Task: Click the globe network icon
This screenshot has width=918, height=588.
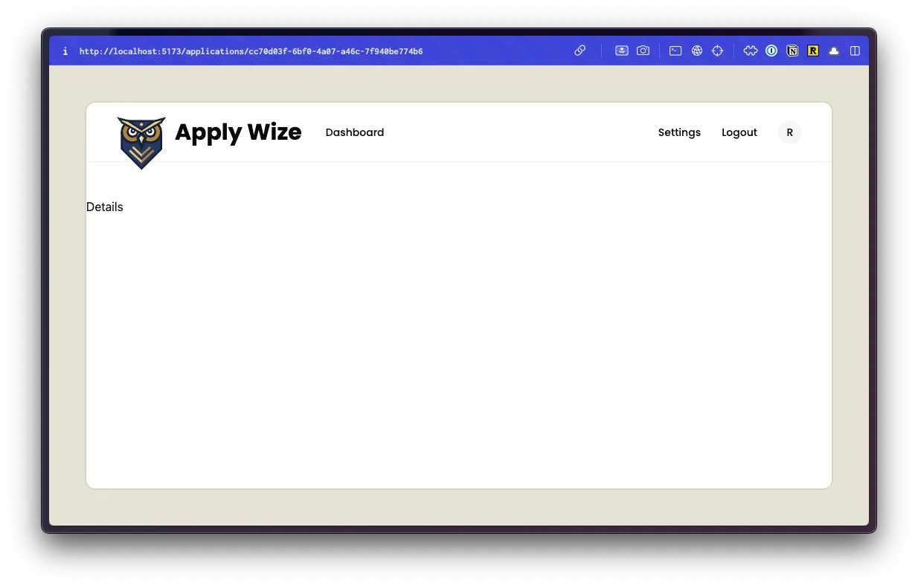Action: pos(697,51)
